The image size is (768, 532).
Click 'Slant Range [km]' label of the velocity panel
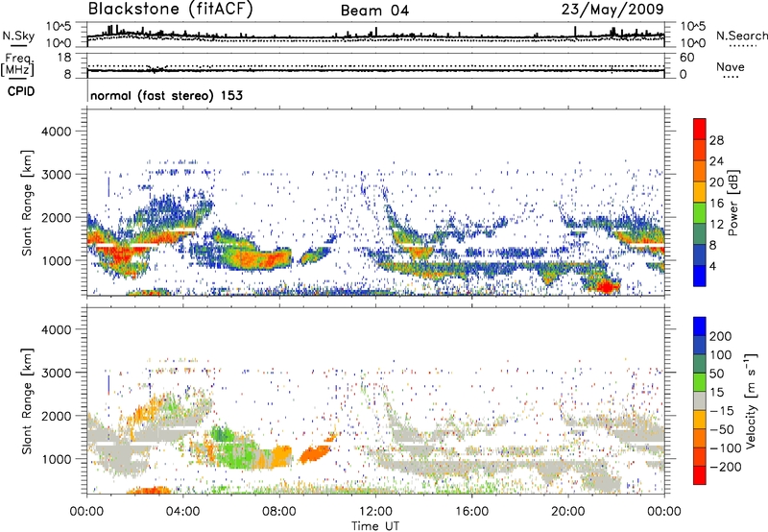click(28, 400)
